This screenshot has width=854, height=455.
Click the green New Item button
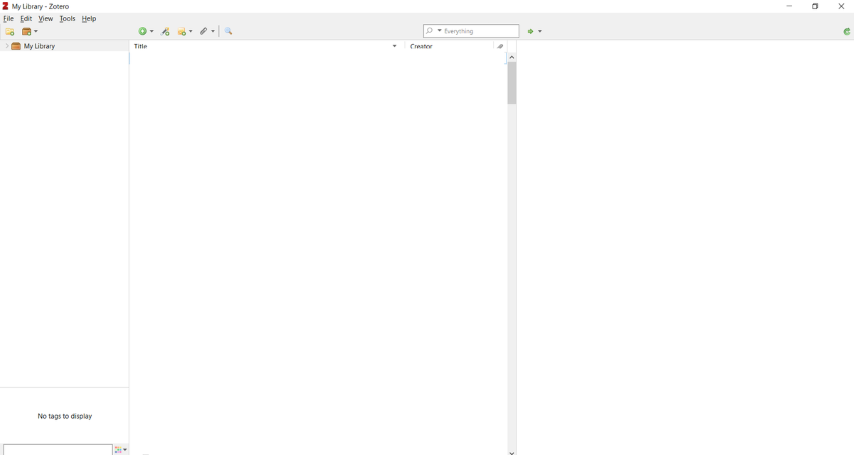[x=145, y=32]
